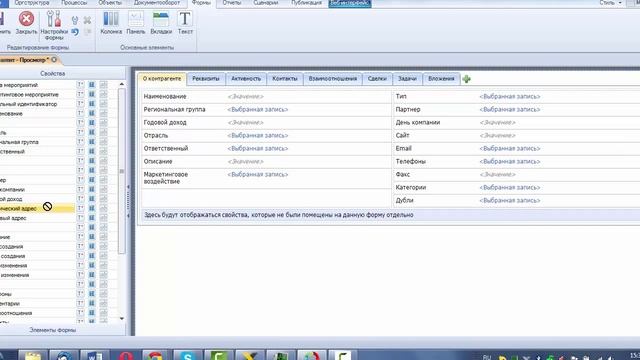Click Выбранная запись next to Региональная группа
Image resolution: width=640 pixels, height=360 pixels.
pyautogui.click(x=258, y=110)
